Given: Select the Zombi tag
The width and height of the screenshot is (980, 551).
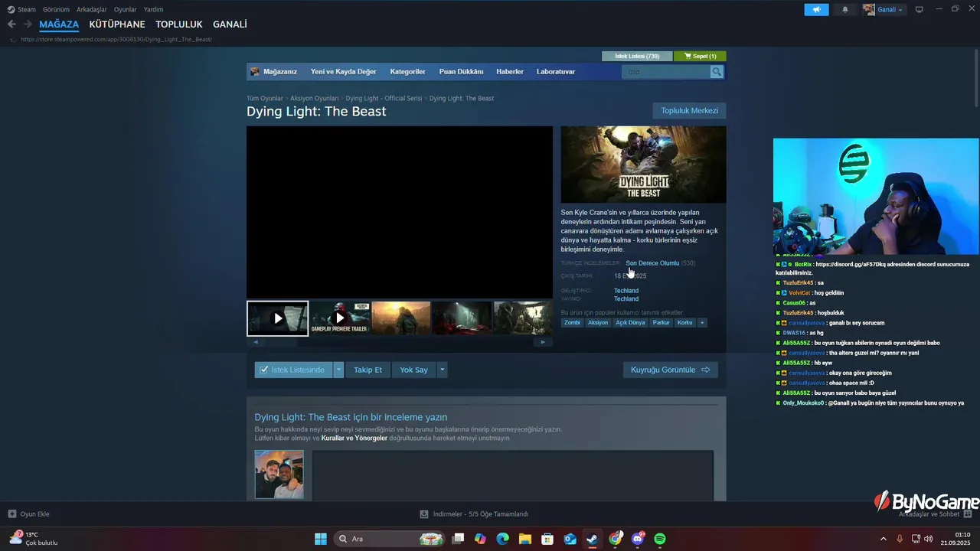Looking at the screenshot, I should coord(572,323).
